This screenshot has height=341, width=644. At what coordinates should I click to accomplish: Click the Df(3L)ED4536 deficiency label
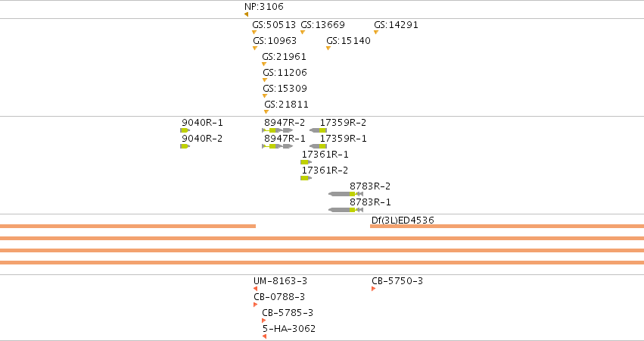tap(403, 220)
